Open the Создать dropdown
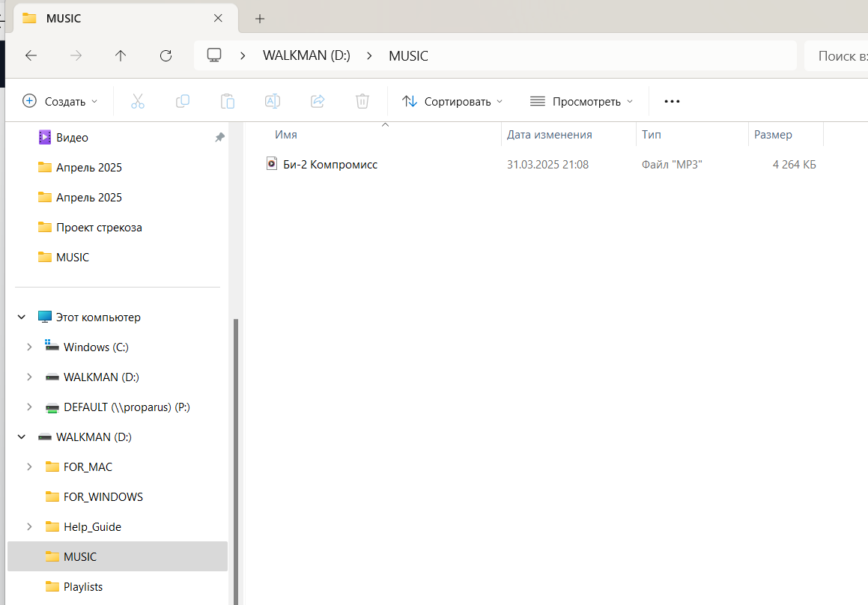 (x=60, y=101)
